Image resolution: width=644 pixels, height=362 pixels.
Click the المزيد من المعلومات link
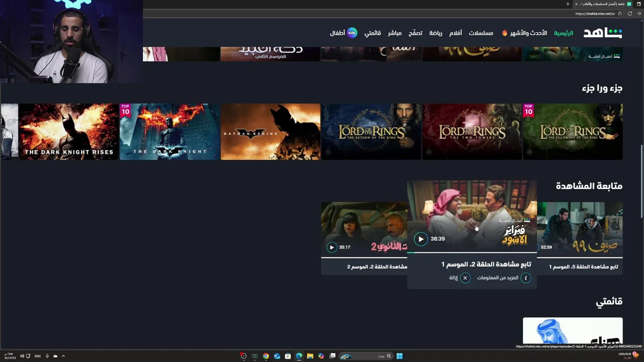pos(498,278)
